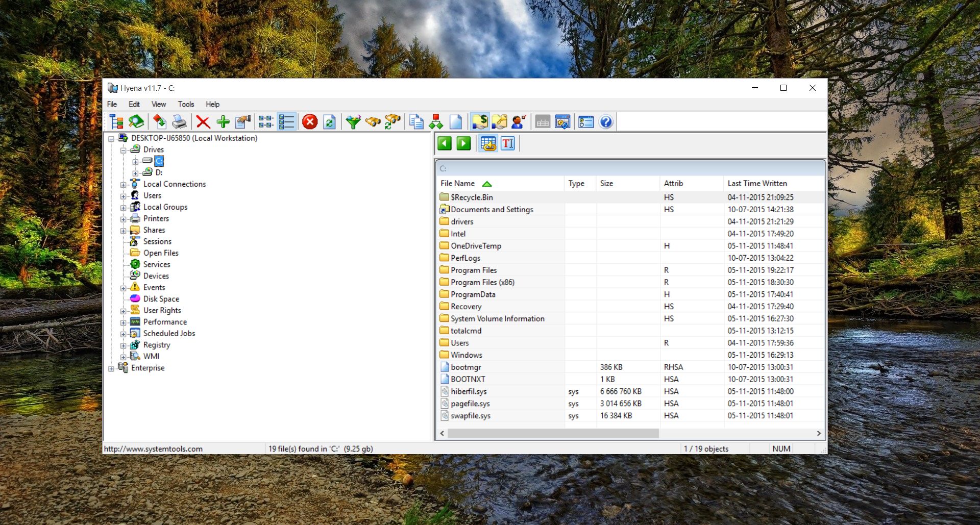
Task: Click the green forward arrow button
Action: (x=463, y=143)
